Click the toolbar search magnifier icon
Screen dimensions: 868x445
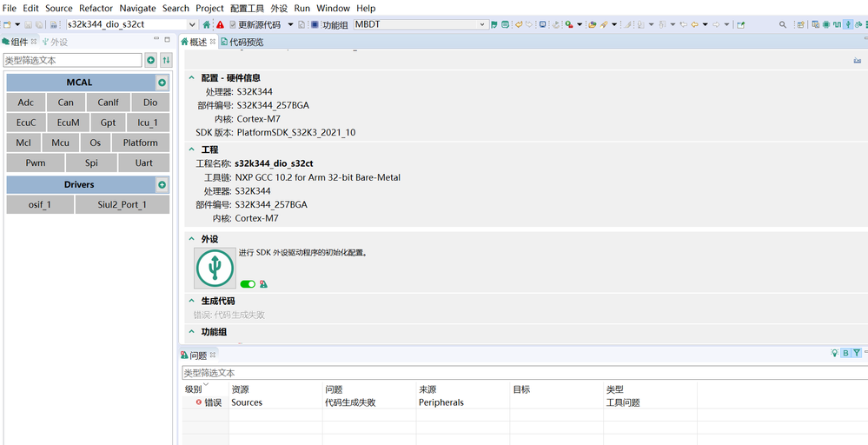783,24
